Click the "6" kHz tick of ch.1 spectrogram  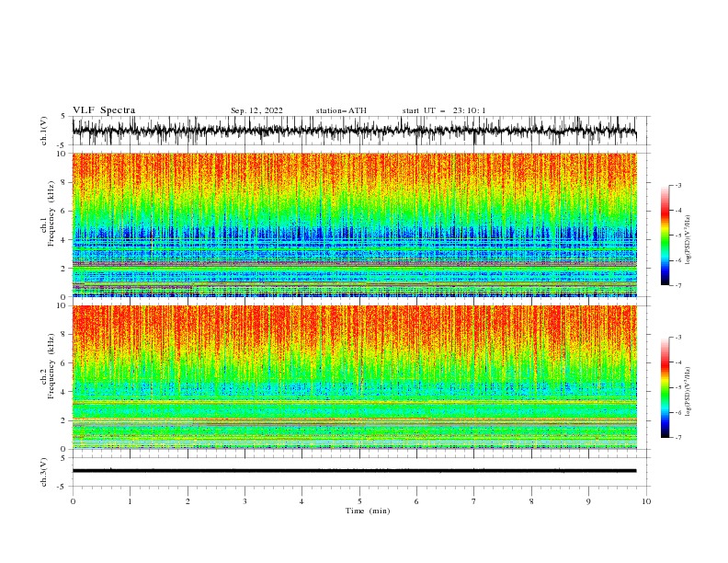point(65,211)
